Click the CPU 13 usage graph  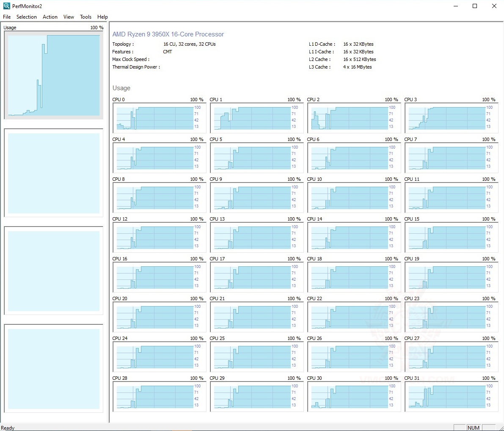pos(257,238)
